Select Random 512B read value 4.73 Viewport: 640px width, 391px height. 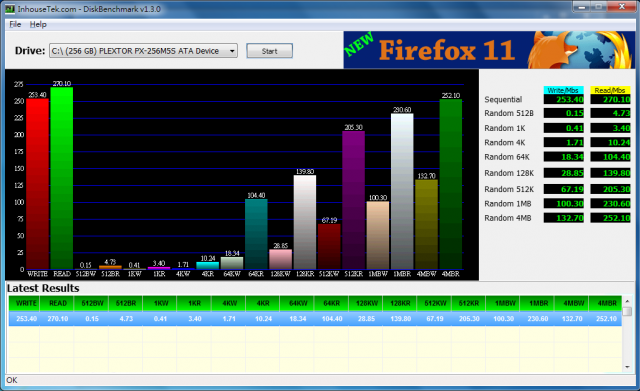click(611, 113)
